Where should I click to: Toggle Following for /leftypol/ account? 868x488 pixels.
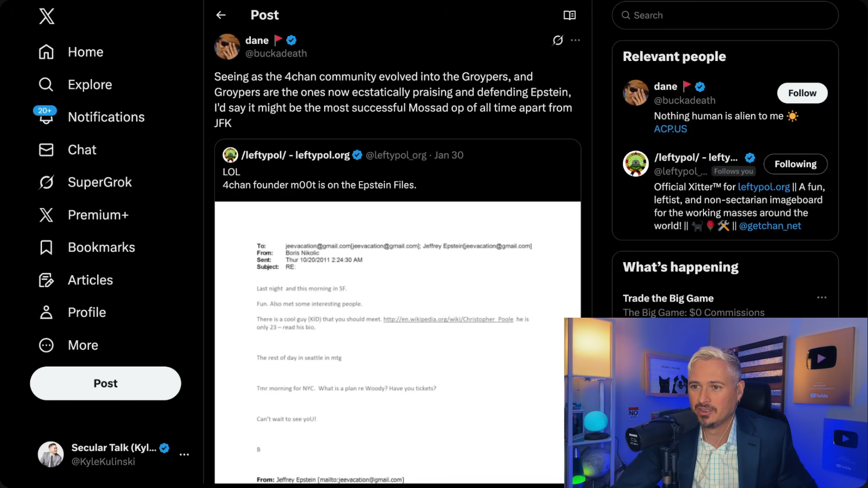coord(795,164)
